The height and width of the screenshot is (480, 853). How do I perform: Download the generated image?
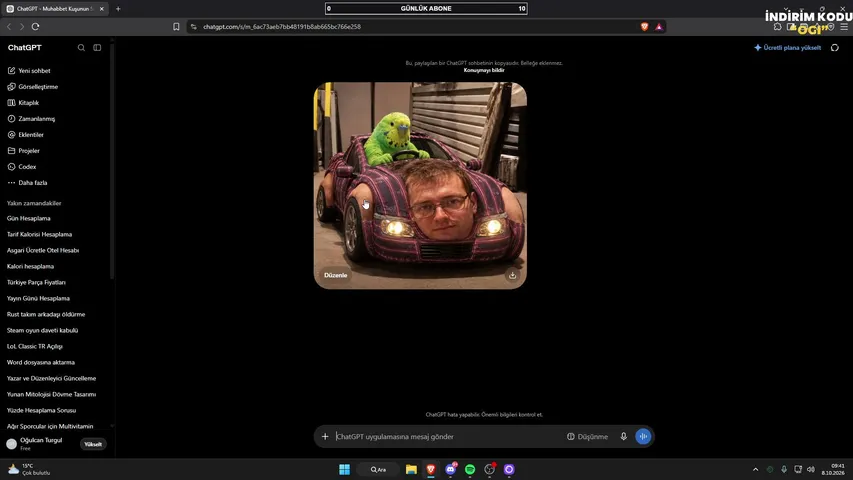(512, 275)
